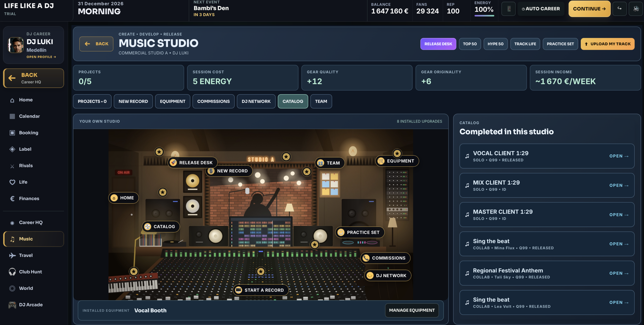Go to Booking in sidebar
The image size is (644, 325).
[33, 133]
